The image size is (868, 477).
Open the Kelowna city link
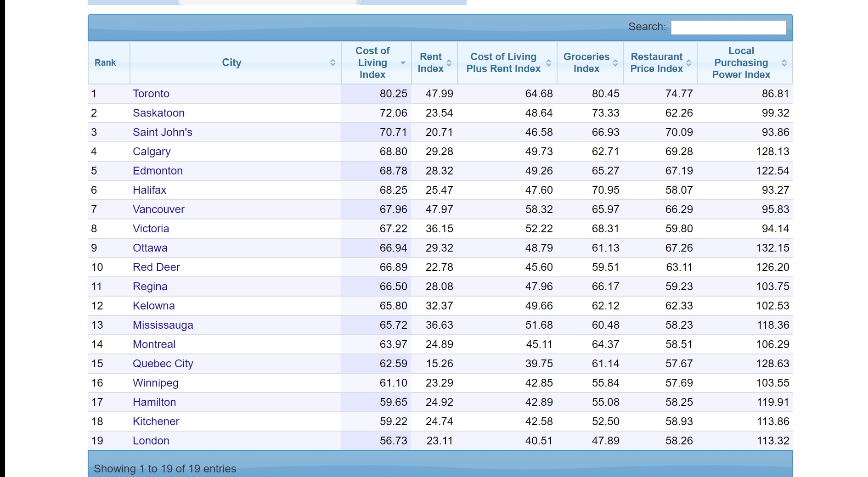[x=153, y=306]
